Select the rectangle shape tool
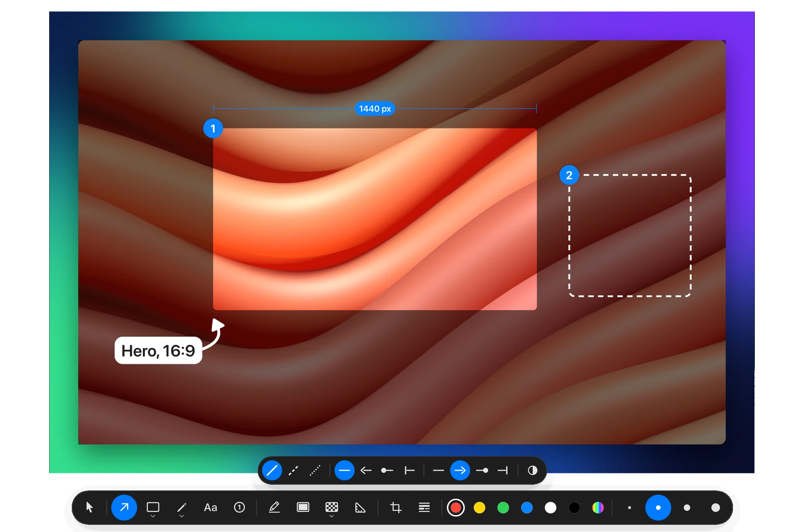 [153, 507]
